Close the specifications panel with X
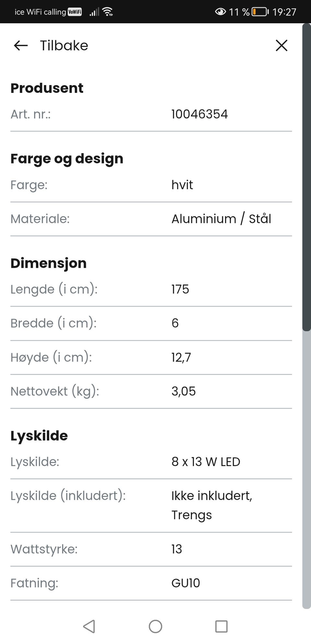Viewport: 311px width, 644px height. 281,46
